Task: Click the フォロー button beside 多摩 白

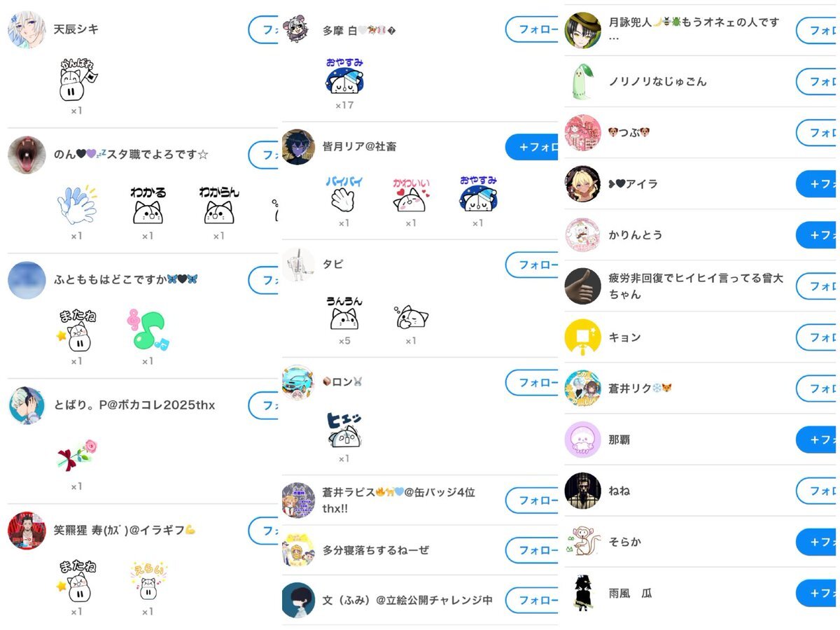Action: coord(532,29)
